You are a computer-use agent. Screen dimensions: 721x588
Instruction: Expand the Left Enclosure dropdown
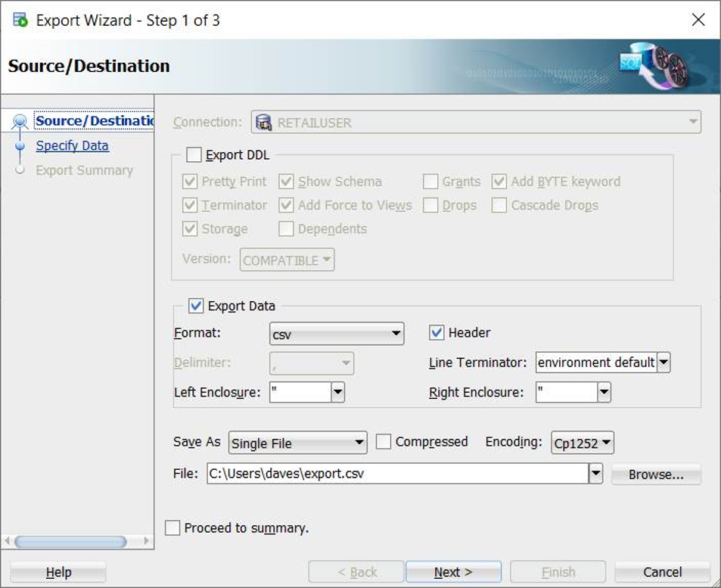338,392
